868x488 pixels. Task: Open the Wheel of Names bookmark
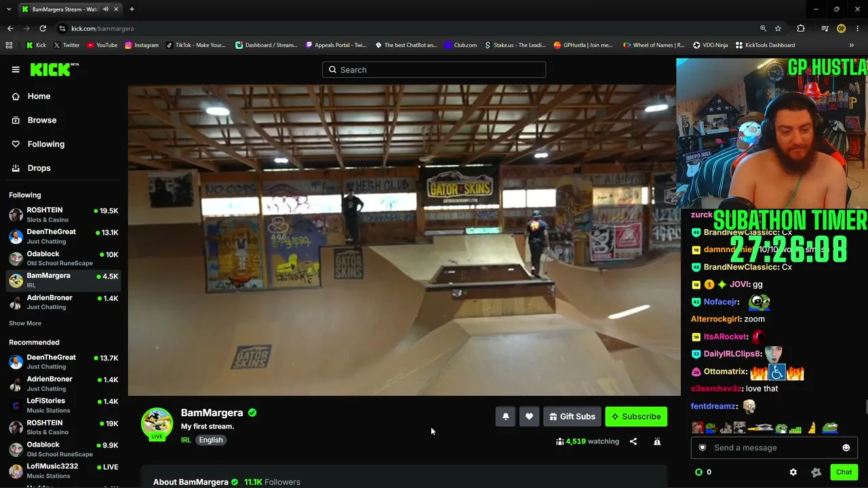(x=654, y=45)
